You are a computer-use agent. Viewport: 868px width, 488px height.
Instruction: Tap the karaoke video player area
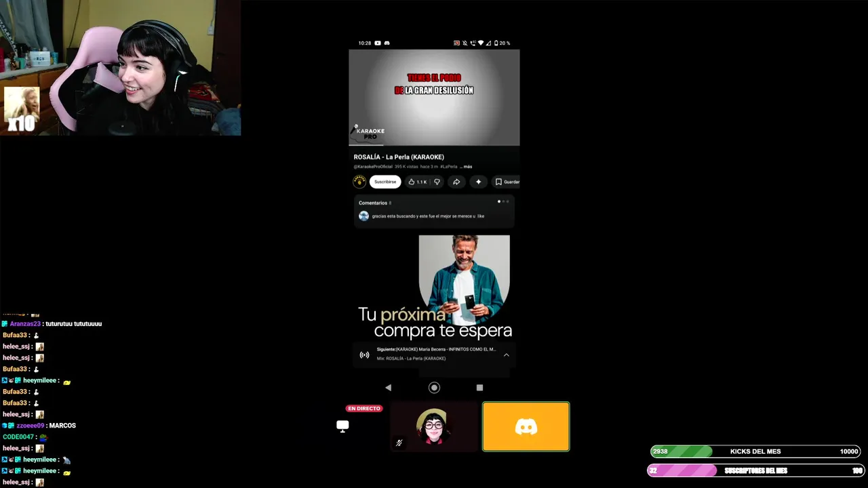point(434,97)
